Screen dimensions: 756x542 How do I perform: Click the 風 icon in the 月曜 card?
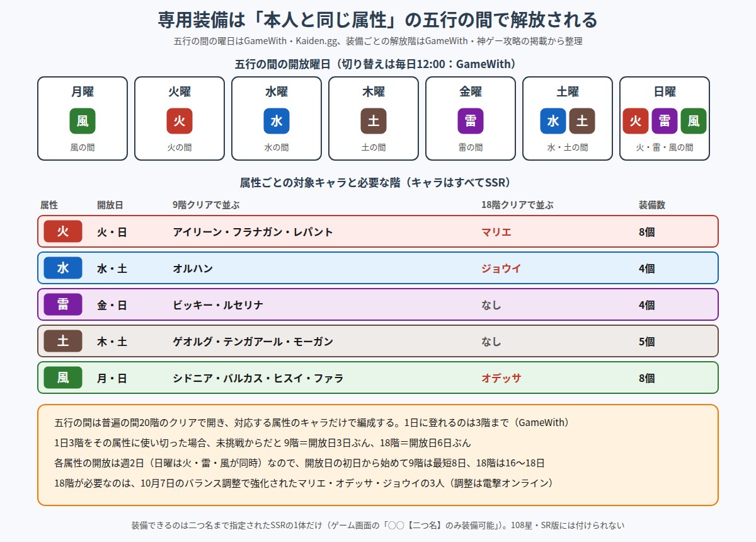pyautogui.click(x=83, y=121)
